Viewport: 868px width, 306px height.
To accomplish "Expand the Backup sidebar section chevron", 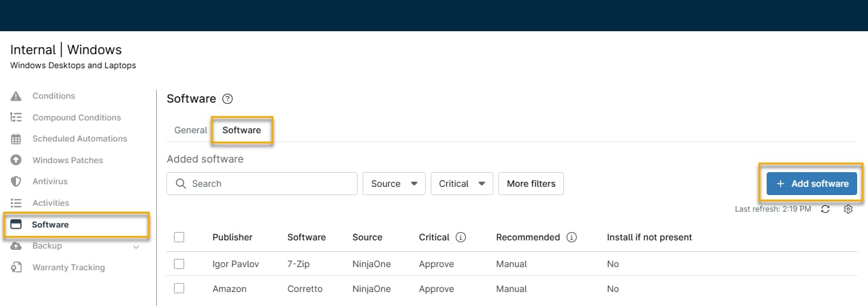I will [x=136, y=247].
